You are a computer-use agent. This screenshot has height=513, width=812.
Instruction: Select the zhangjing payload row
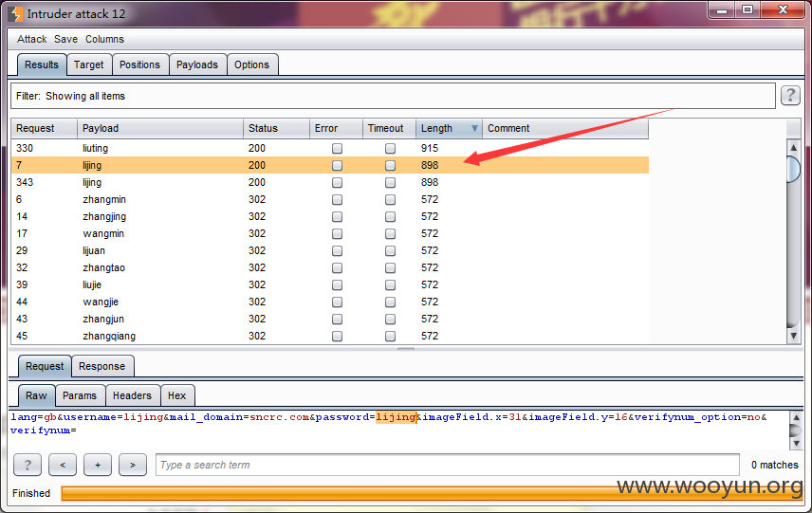[x=330, y=216]
